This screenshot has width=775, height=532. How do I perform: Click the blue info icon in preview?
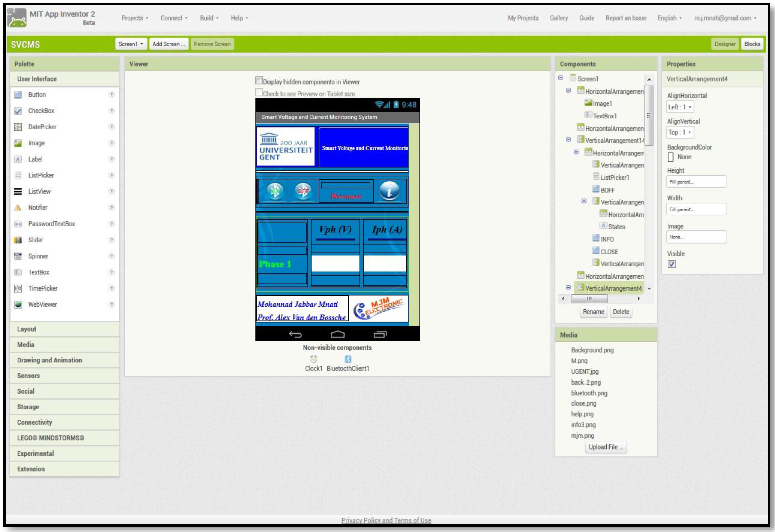click(389, 191)
